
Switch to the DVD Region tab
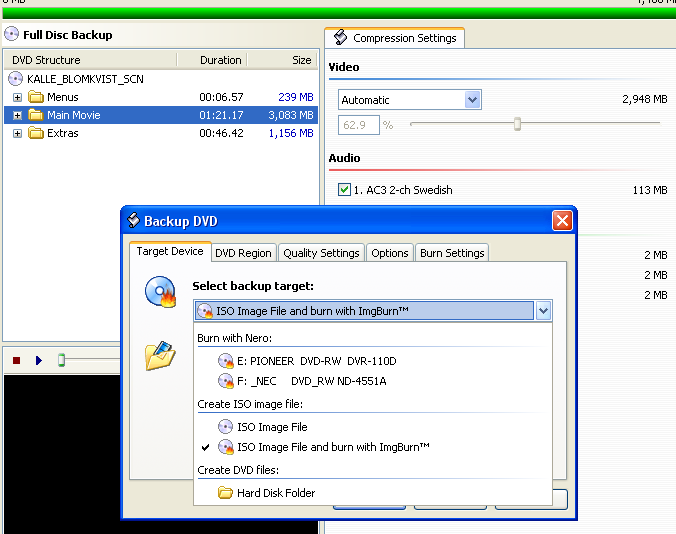pyautogui.click(x=243, y=253)
